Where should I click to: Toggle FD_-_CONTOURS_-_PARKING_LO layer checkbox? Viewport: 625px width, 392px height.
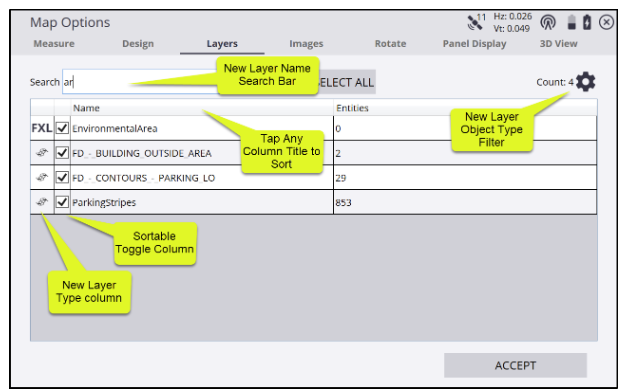[62, 177]
